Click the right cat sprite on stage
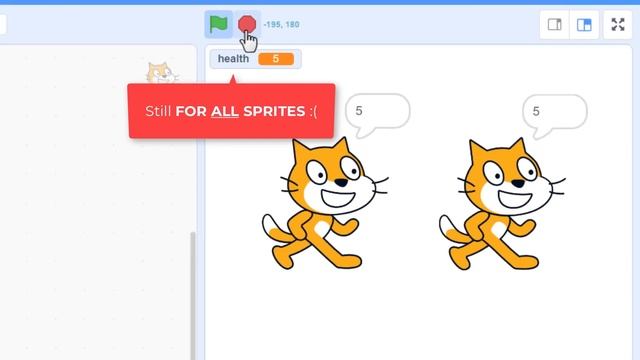Screen dimensions: 640x360 coord(502,204)
